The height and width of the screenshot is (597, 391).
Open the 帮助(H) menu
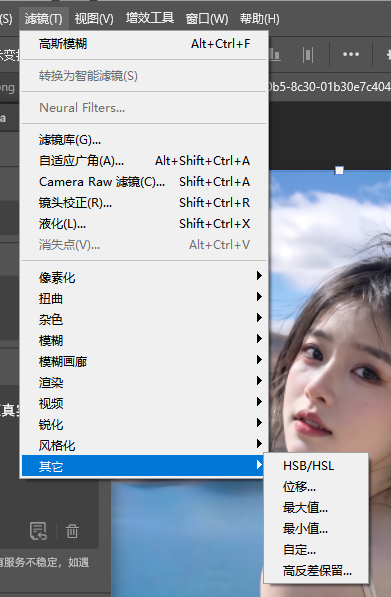coord(260,19)
